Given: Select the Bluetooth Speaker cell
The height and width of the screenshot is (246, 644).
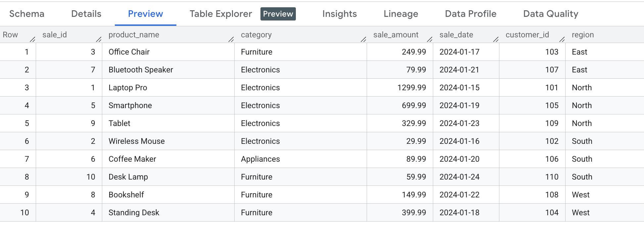Looking at the screenshot, I should pos(168,70).
